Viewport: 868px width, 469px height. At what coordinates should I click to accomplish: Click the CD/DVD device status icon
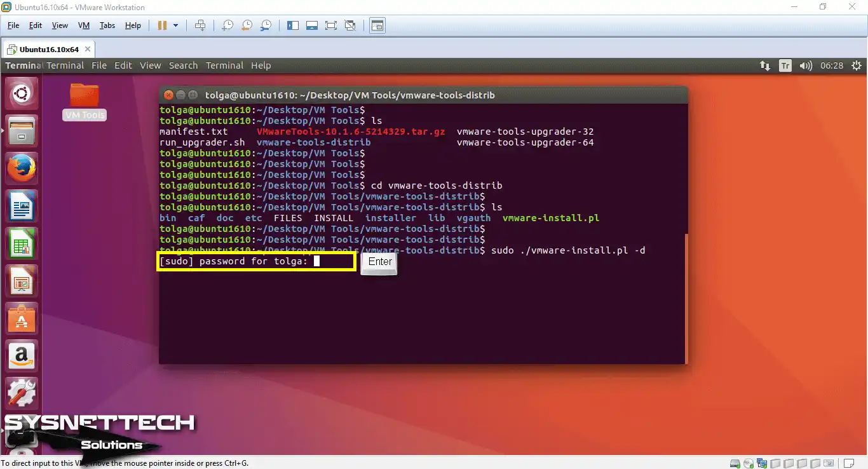pyautogui.click(x=748, y=463)
